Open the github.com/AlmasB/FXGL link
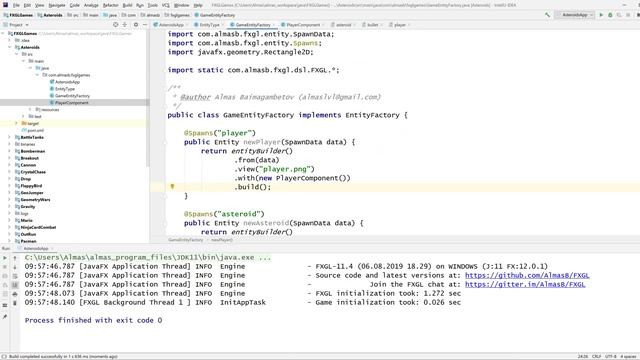 [x=527, y=276]
